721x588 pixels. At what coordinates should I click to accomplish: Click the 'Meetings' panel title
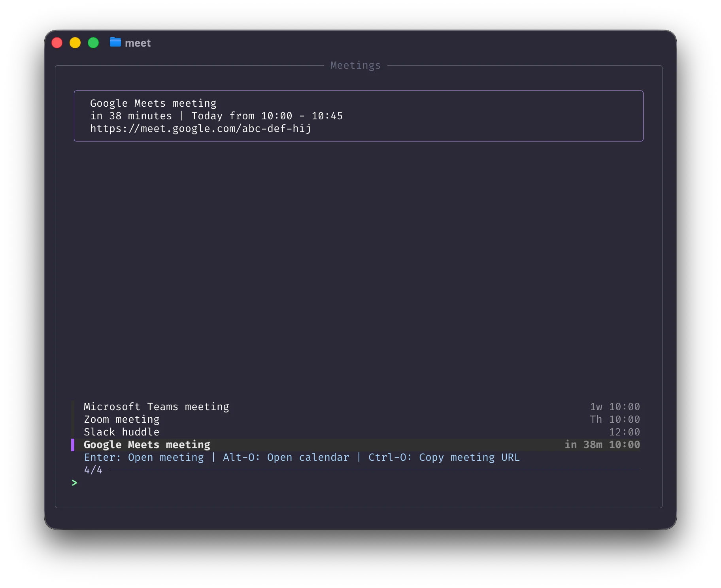click(356, 65)
